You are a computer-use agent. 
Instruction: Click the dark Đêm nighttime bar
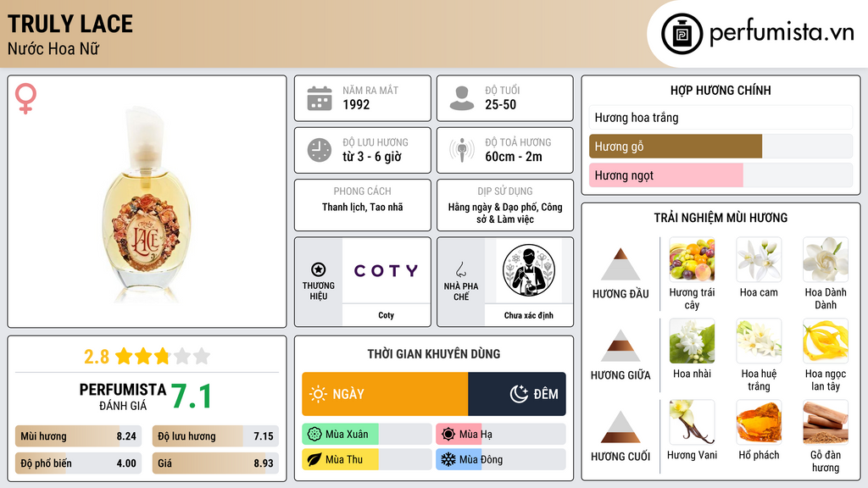tap(517, 394)
